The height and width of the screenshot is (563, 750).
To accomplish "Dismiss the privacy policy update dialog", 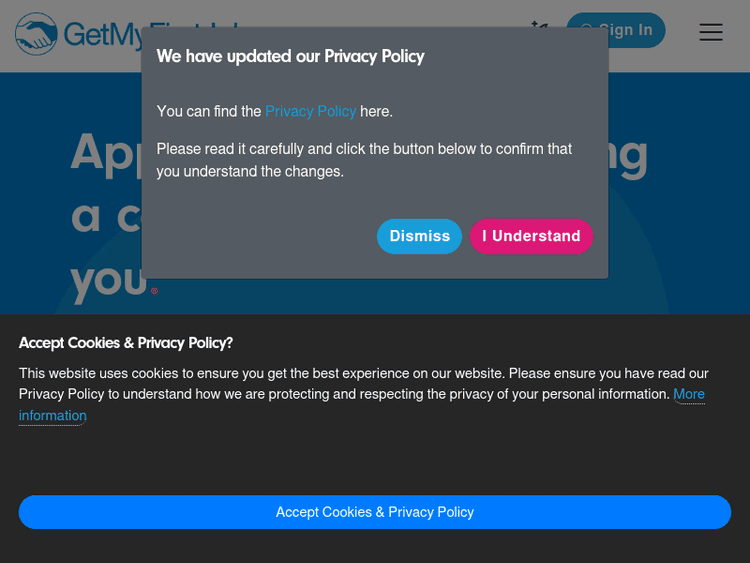I will coord(419,236).
